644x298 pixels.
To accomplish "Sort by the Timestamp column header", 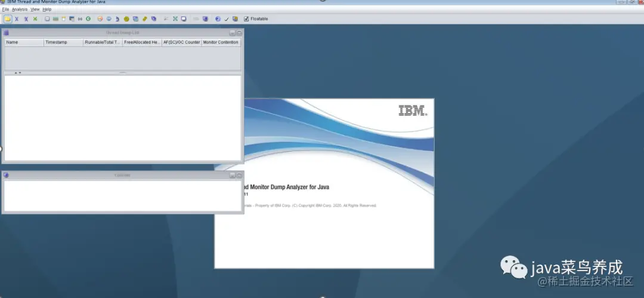I will coord(63,42).
